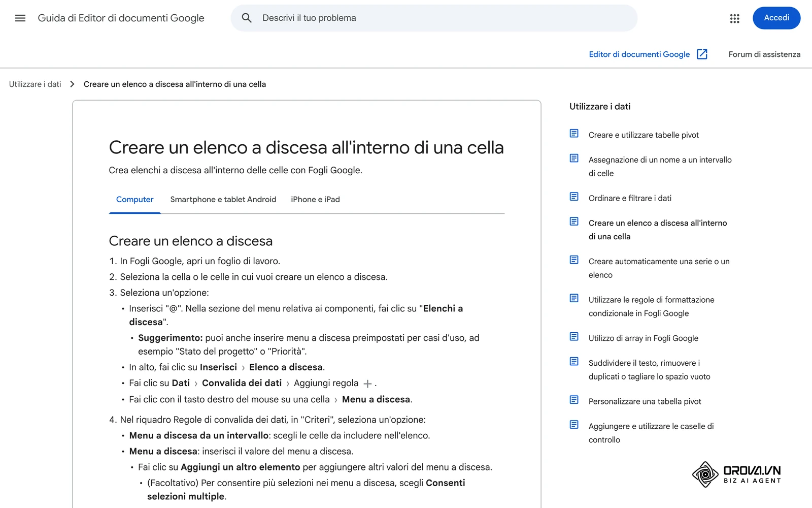Viewport: 812px width, 508px height.
Task: Click the sidebar heading Utilizzare i dati
Action: (x=600, y=107)
